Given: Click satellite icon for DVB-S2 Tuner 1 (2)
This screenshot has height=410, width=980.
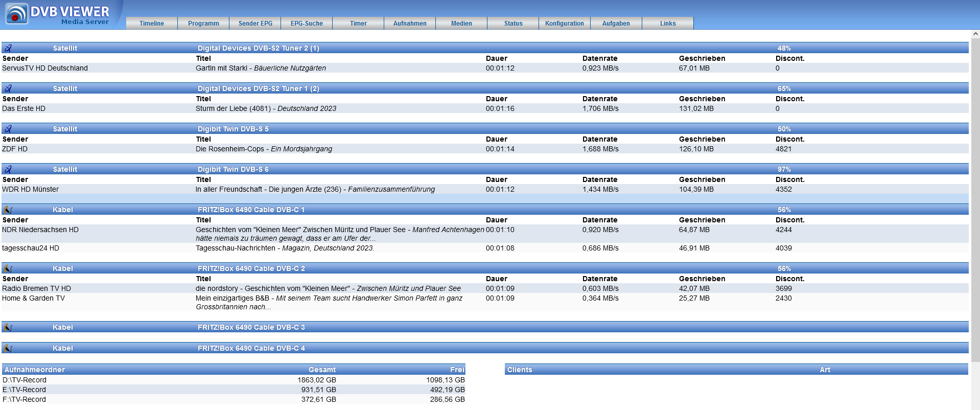Looking at the screenshot, I should tap(8, 88).
